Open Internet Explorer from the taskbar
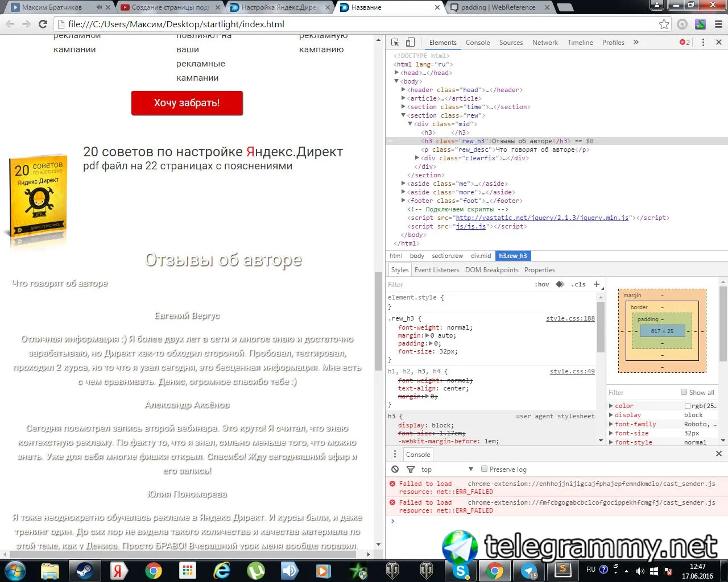 tap(222, 570)
